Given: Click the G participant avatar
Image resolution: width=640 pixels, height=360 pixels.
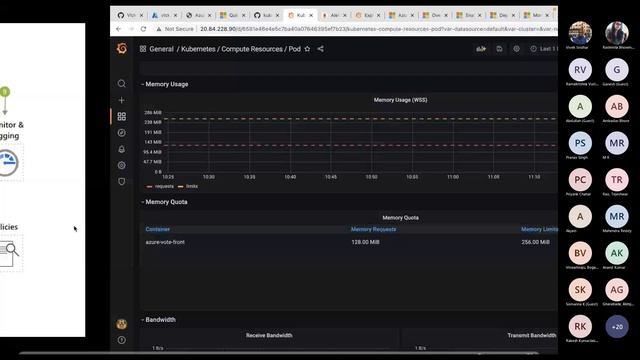Looking at the screenshot, I should [x=617, y=70].
